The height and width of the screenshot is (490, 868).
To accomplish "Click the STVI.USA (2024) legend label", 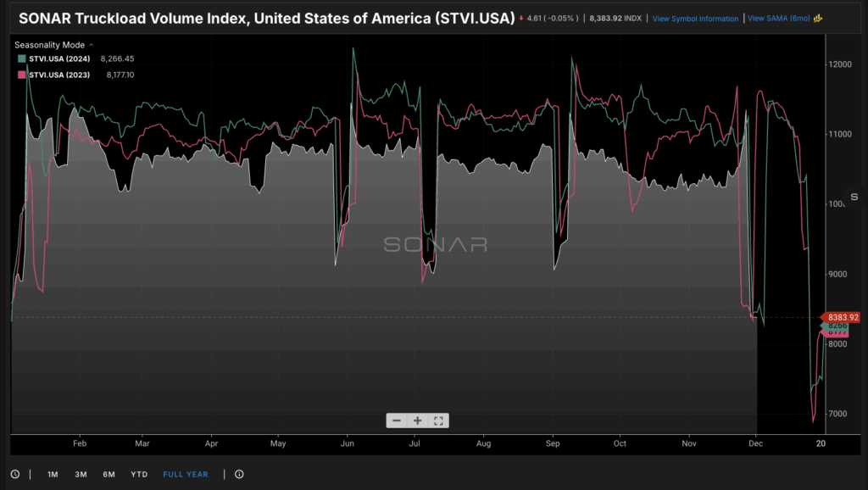I will (61, 59).
